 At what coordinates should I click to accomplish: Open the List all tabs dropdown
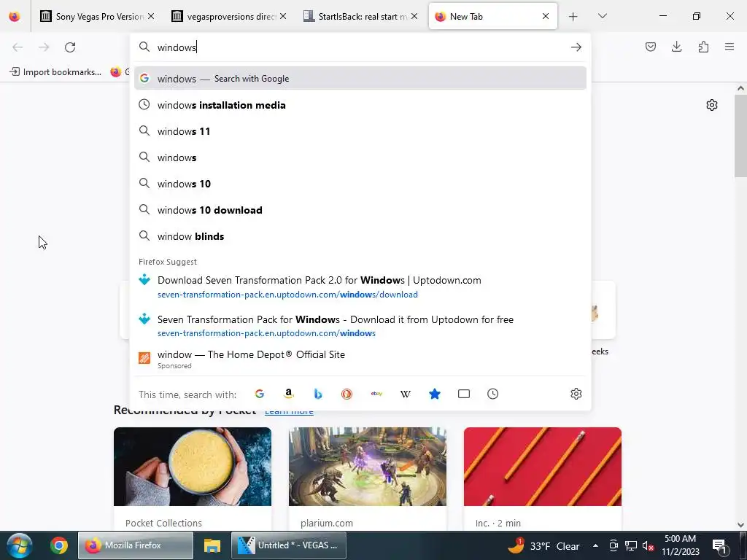click(x=602, y=16)
